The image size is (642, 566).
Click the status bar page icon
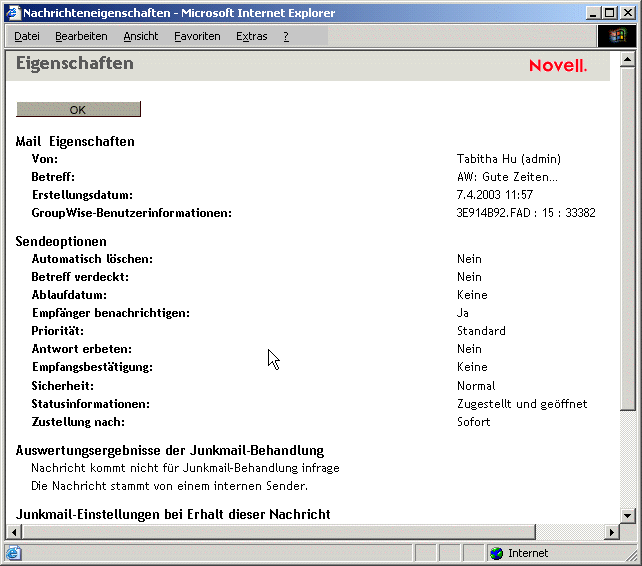coord(13,553)
